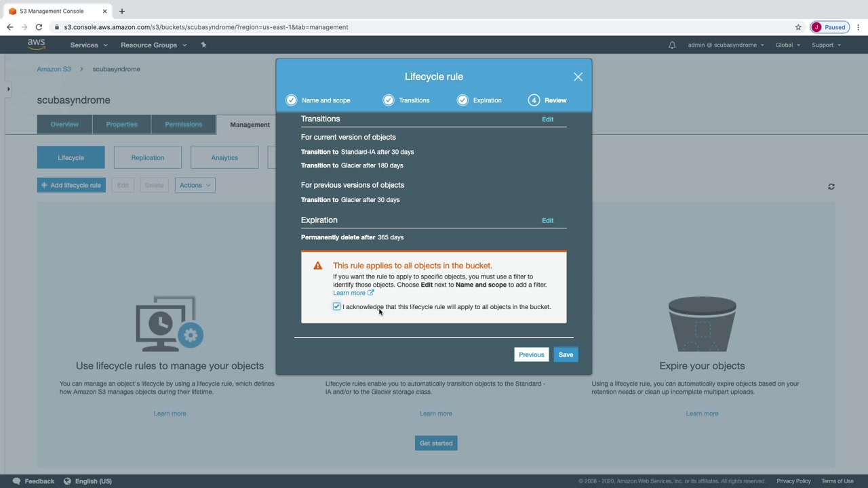Click the Transitions step checkmark icon
This screenshot has width=868, height=488.
(388, 100)
